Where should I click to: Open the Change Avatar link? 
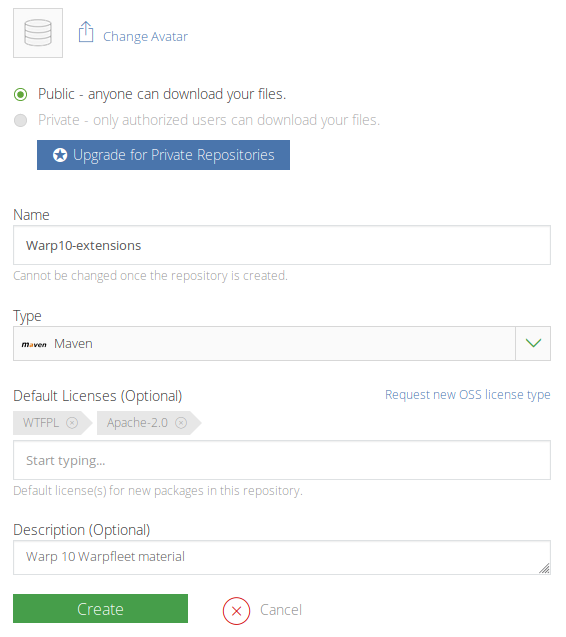[145, 37]
